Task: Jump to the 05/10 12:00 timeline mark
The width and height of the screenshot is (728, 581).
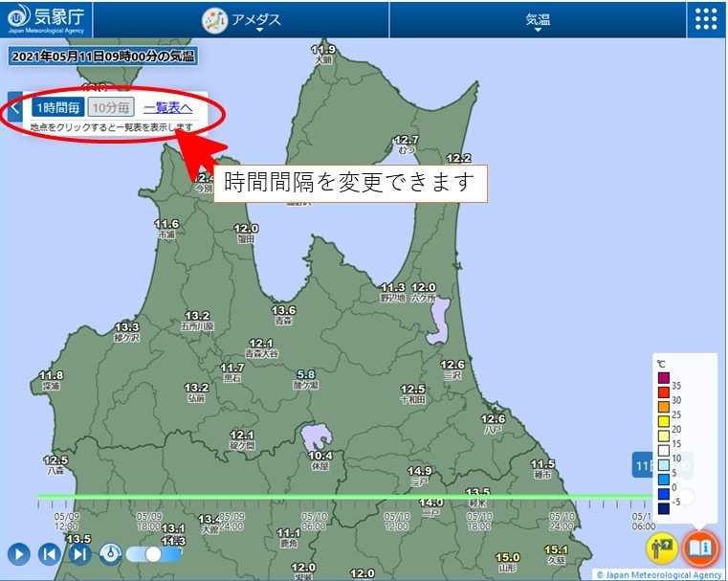Action: tap(396, 521)
